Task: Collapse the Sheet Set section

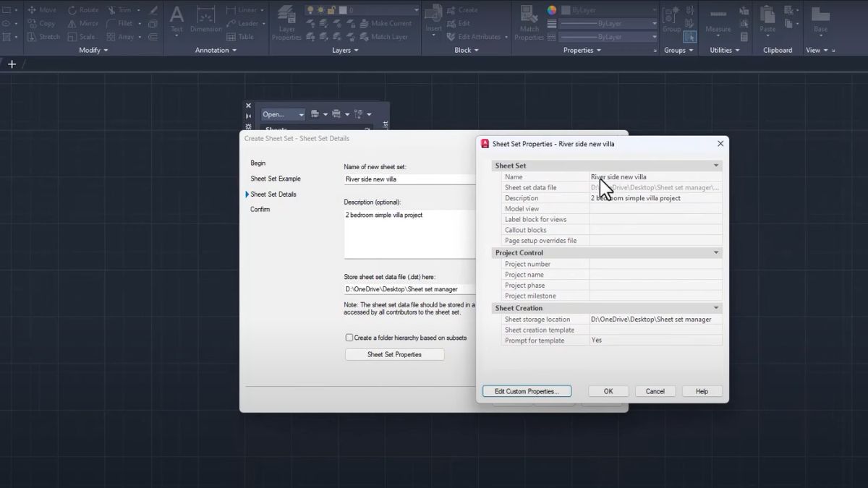Action: click(x=716, y=166)
